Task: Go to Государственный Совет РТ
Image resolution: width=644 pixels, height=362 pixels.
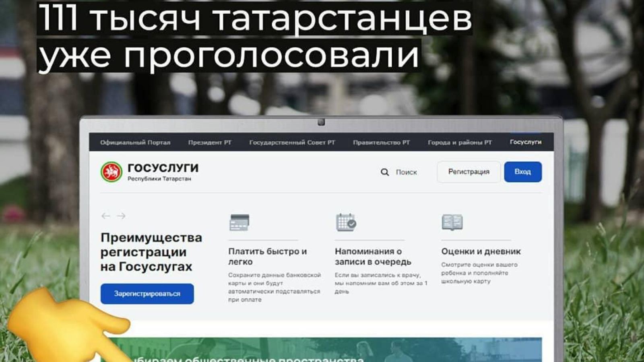Action: click(x=292, y=142)
